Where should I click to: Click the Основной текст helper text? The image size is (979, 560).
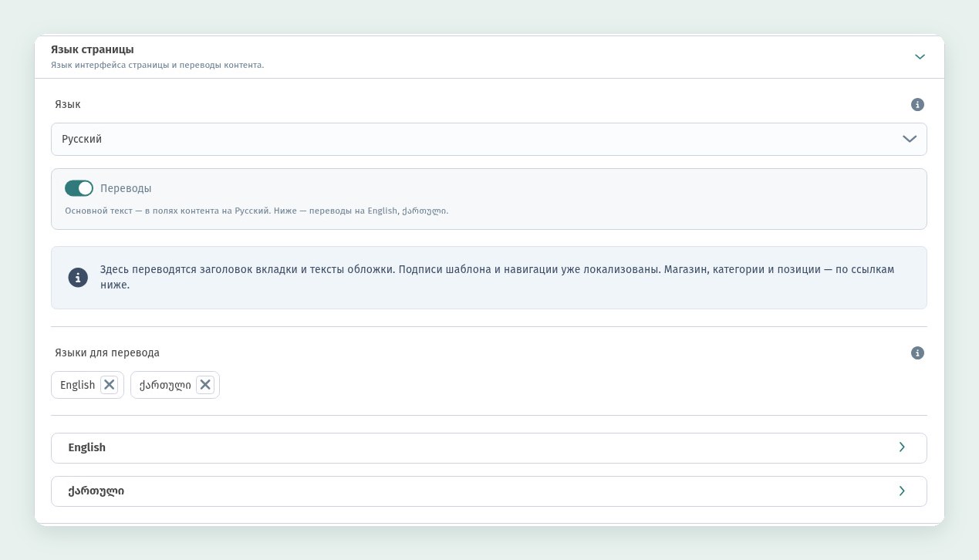pos(256,211)
